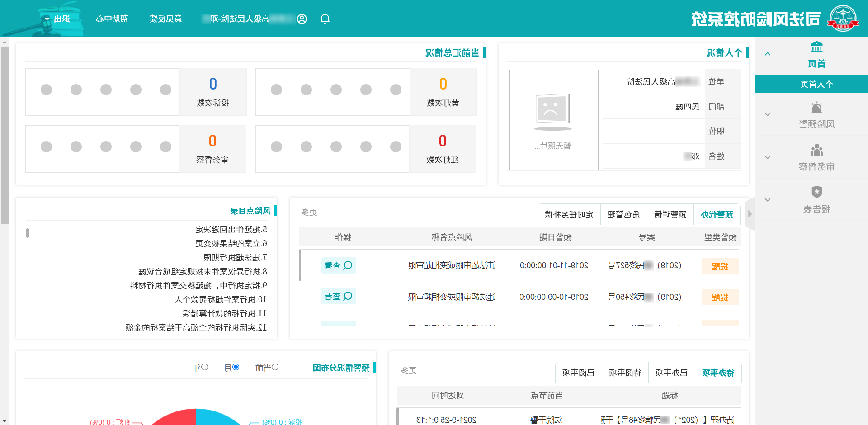Click date 2019-10-09 0:00:00

[554, 297]
